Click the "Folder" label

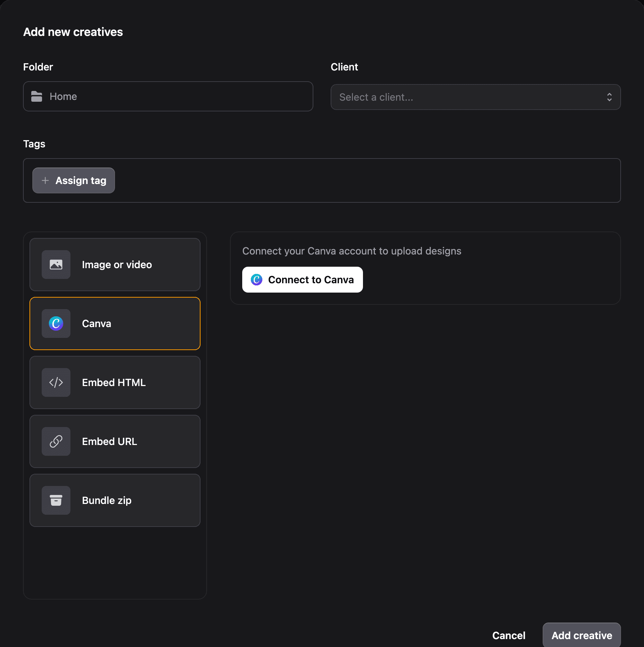[38, 67]
